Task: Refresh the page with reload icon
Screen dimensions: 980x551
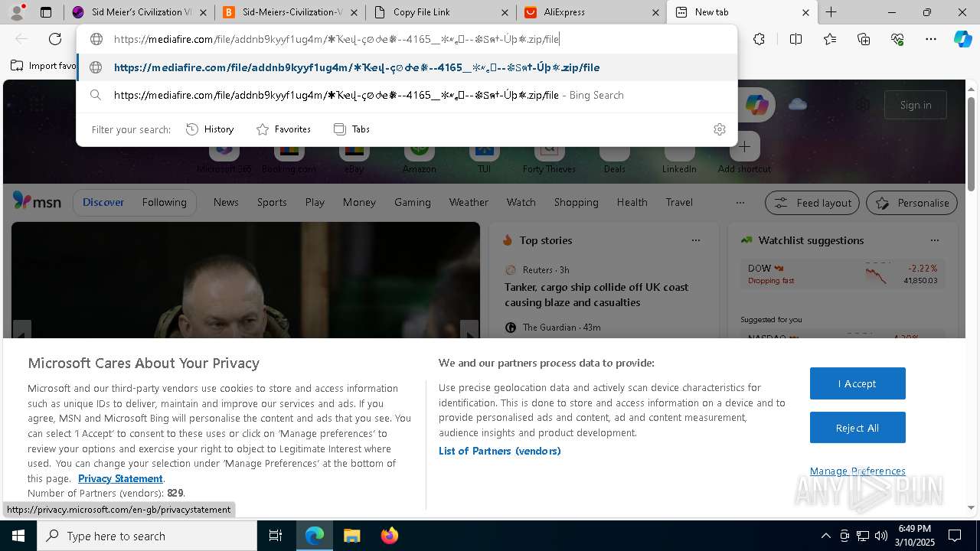Action: tap(55, 39)
